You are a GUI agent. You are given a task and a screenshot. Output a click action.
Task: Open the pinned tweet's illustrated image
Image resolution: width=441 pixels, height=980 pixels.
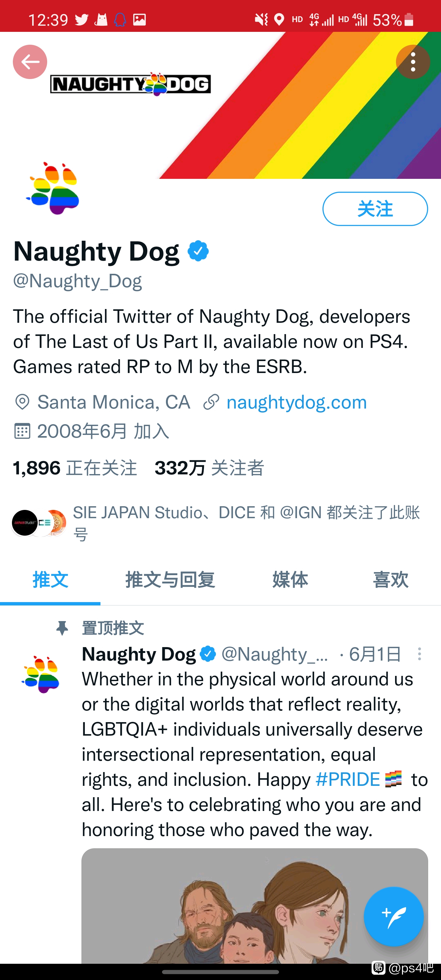(x=254, y=906)
